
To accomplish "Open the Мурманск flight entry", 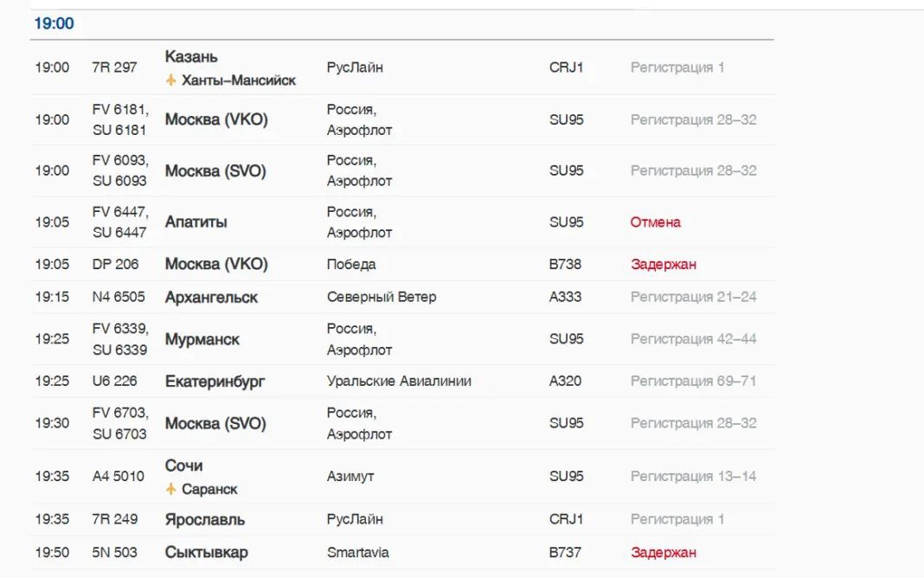I will [402, 339].
